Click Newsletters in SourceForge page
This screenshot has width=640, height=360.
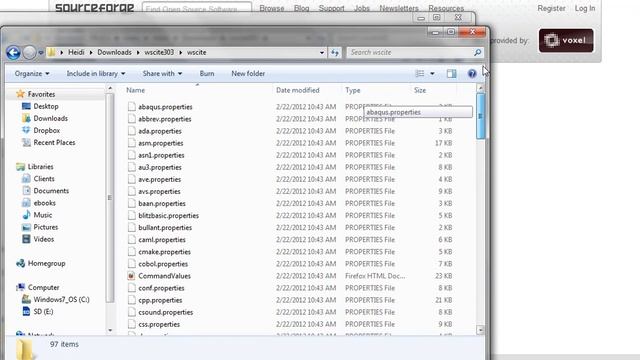click(399, 8)
